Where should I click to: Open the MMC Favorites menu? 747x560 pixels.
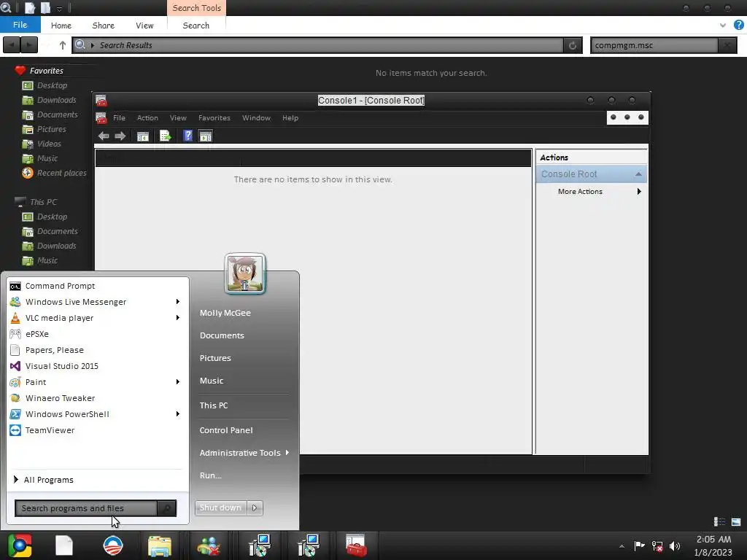(214, 118)
